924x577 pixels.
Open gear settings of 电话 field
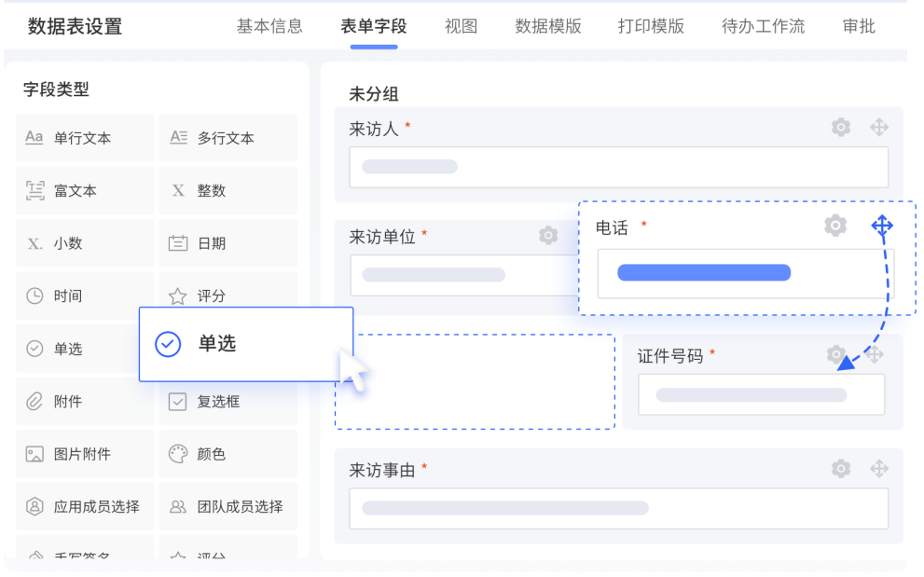click(835, 226)
